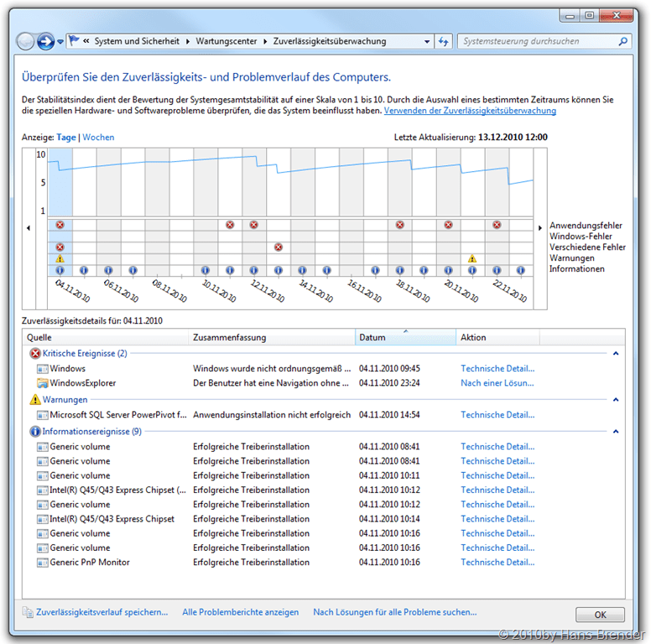Select the warning triangle on 21.11.2010
Viewport: 651px width, 644px height.
(472, 259)
